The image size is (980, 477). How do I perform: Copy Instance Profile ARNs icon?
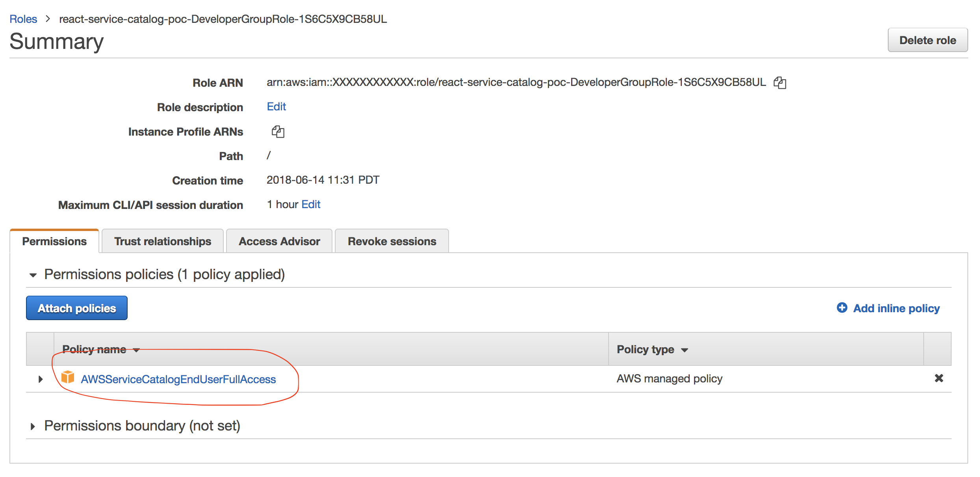pos(278,131)
